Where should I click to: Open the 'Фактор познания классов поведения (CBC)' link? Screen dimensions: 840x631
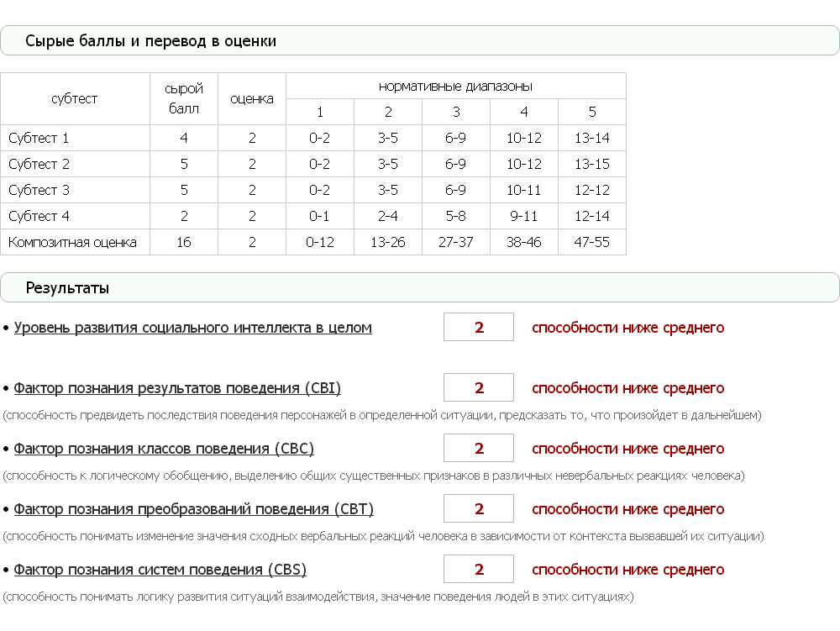point(164,449)
